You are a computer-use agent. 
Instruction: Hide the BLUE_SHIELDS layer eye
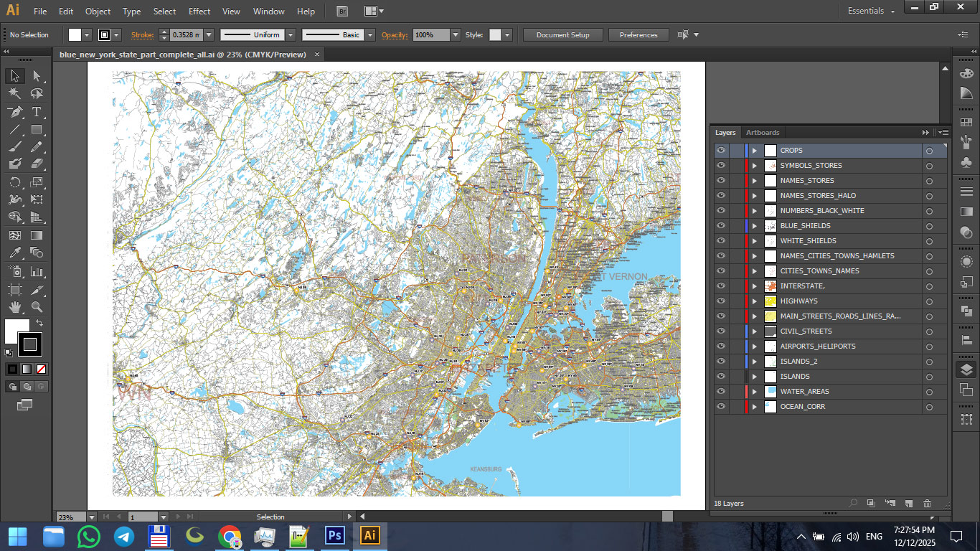(721, 226)
